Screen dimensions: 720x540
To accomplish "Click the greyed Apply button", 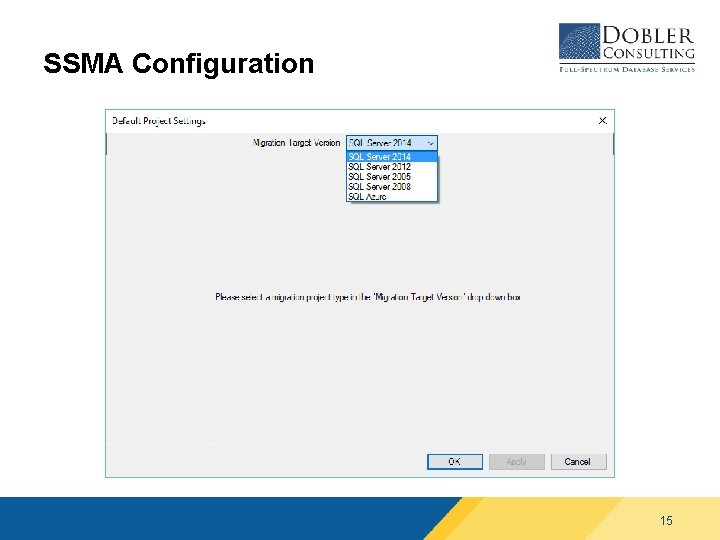I will click(x=517, y=461).
